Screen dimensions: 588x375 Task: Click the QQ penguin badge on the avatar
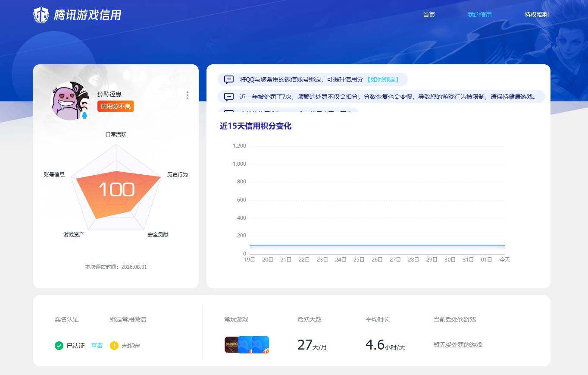pos(84,115)
